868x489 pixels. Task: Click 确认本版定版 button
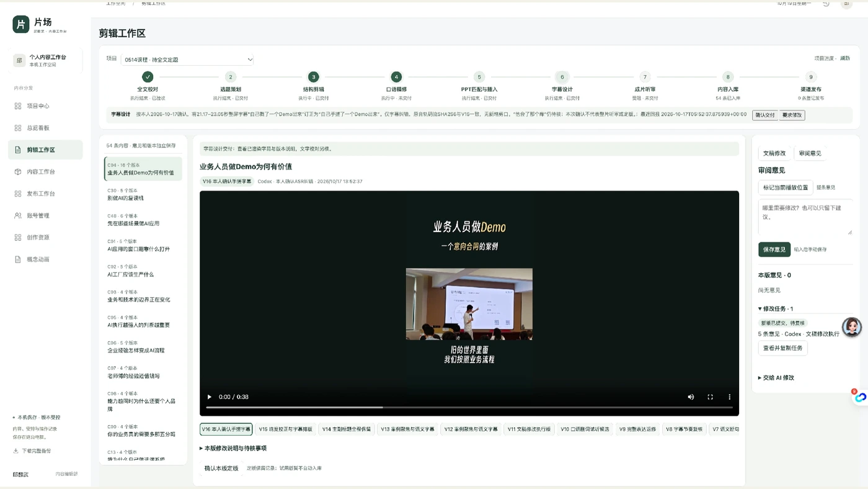point(221,469)
